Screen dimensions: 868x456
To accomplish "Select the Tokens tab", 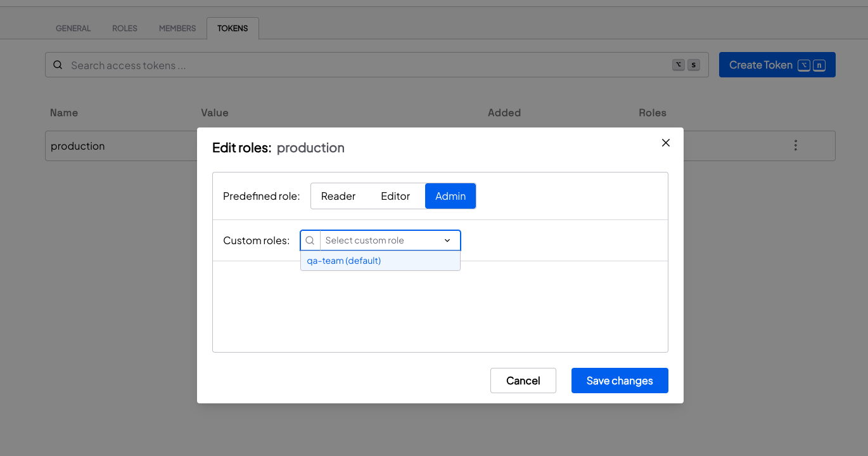I will [233, 29].
